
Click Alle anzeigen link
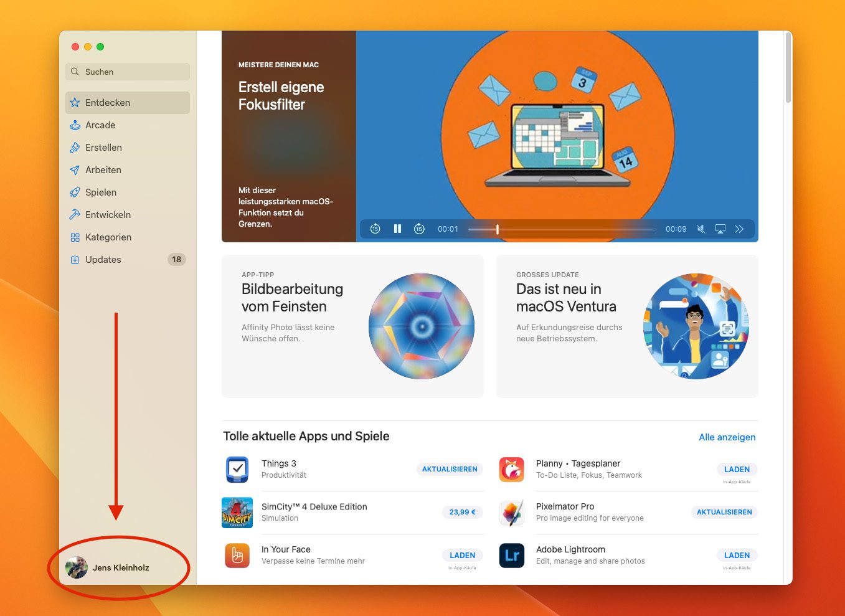pos(727,437)
